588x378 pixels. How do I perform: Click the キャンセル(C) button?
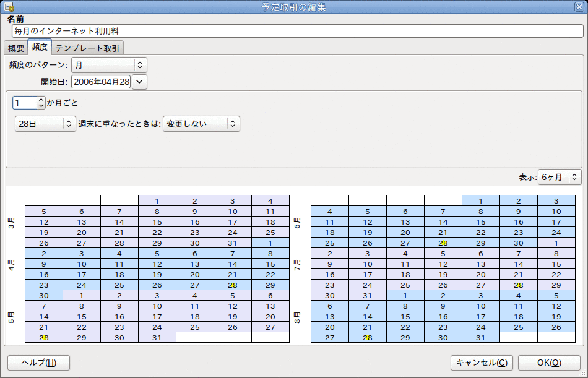click(x=482, y=363)
